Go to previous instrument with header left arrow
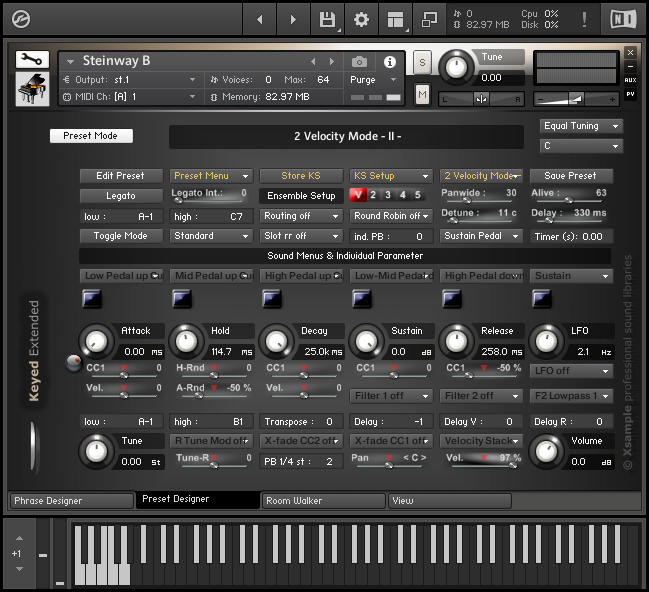The height and width of the screenshot is (592, 649). click(x=260, y=19)
